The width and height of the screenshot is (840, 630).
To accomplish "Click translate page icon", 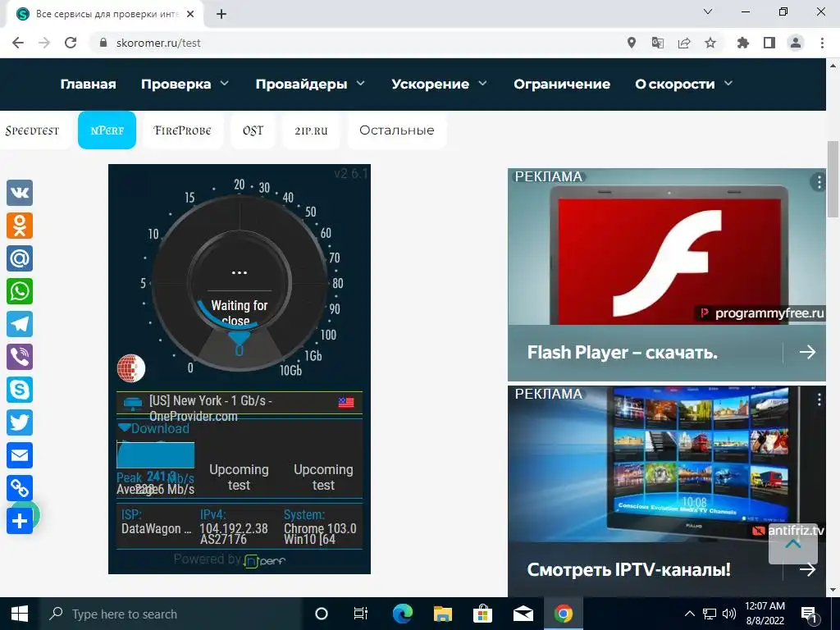I will pyautogui.click(x=658, y=43).
